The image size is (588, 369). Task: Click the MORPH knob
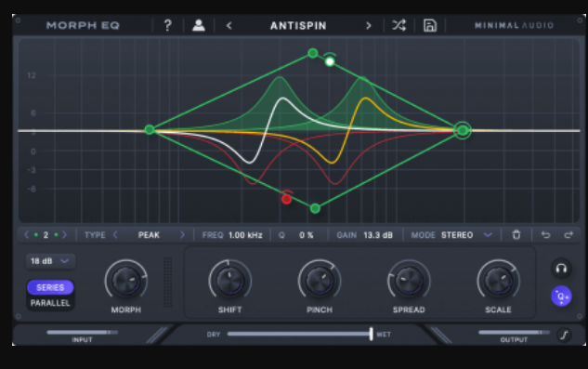click(126, 281)
